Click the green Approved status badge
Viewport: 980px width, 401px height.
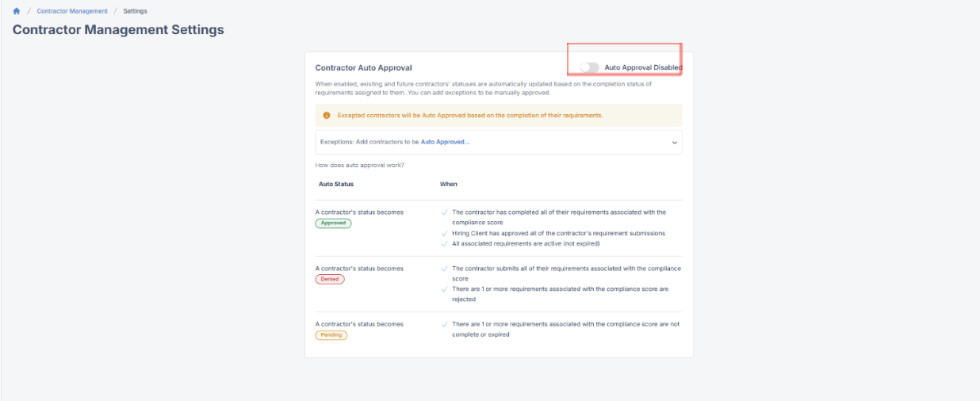[x=333, y=223]
